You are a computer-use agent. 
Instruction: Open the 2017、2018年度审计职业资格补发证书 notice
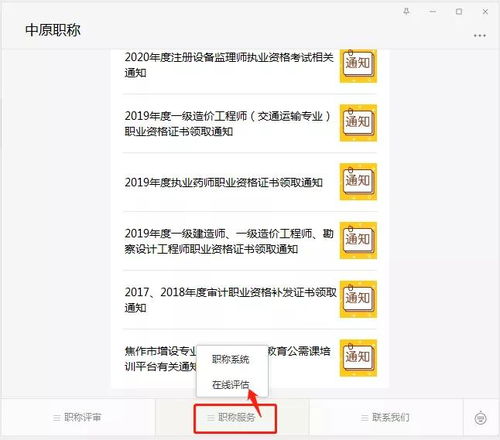[x=230, y=299]
